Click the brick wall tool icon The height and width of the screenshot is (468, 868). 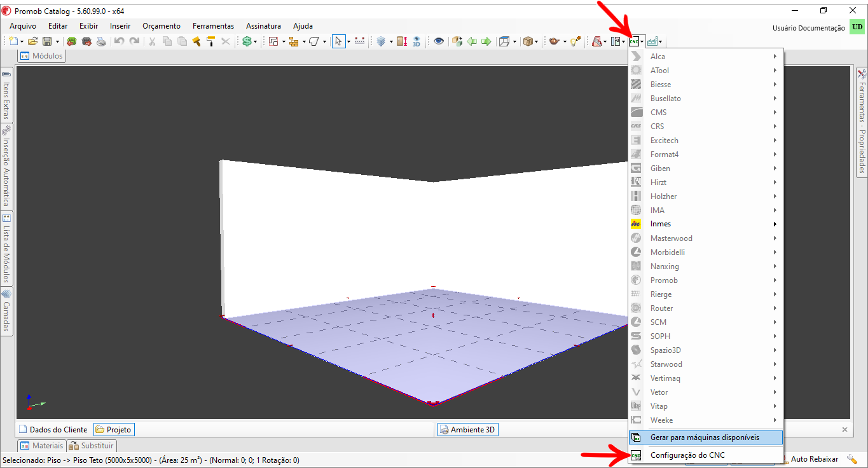coord(293,41)
